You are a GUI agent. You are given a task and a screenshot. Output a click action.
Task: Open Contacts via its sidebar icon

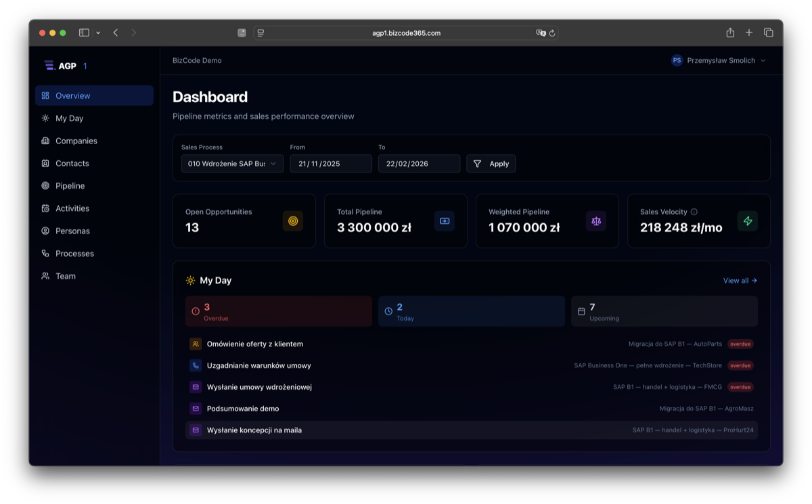pyautogui.click(x=44, y=163)
